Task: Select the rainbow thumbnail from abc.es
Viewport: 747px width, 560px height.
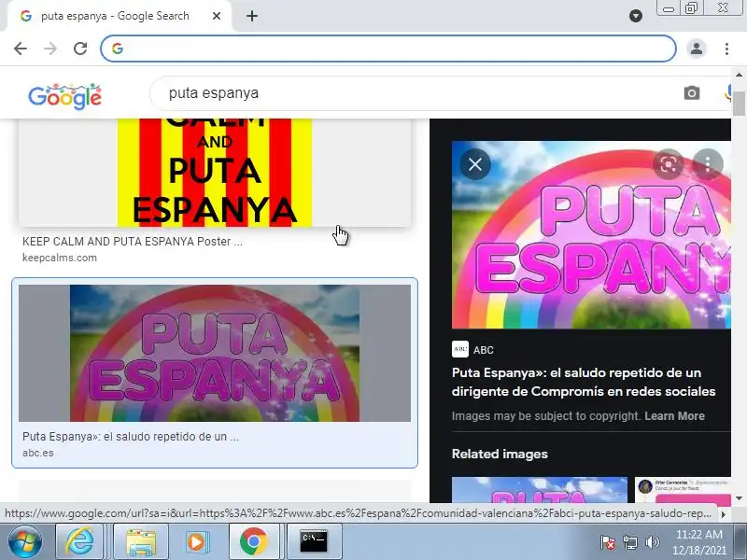Action: pos(215,353)
